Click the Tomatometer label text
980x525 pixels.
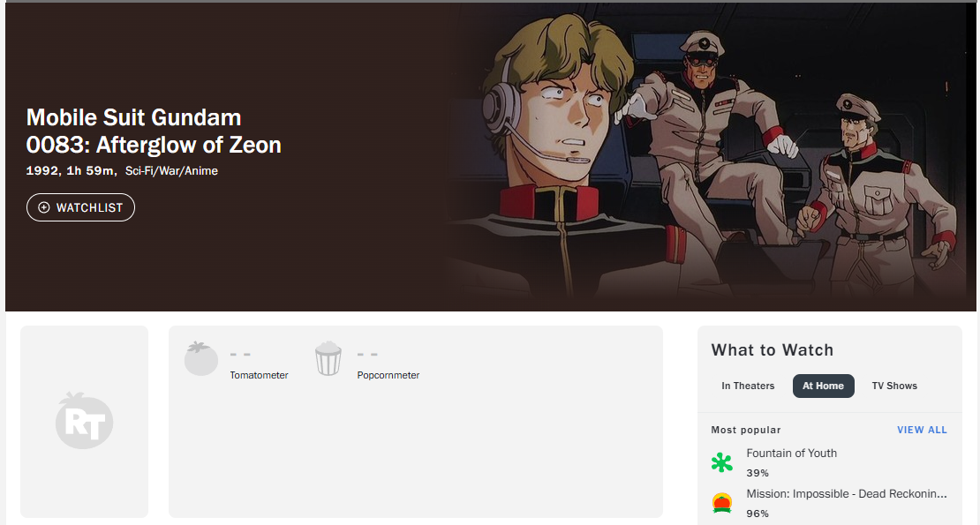[x=259, y=375]
